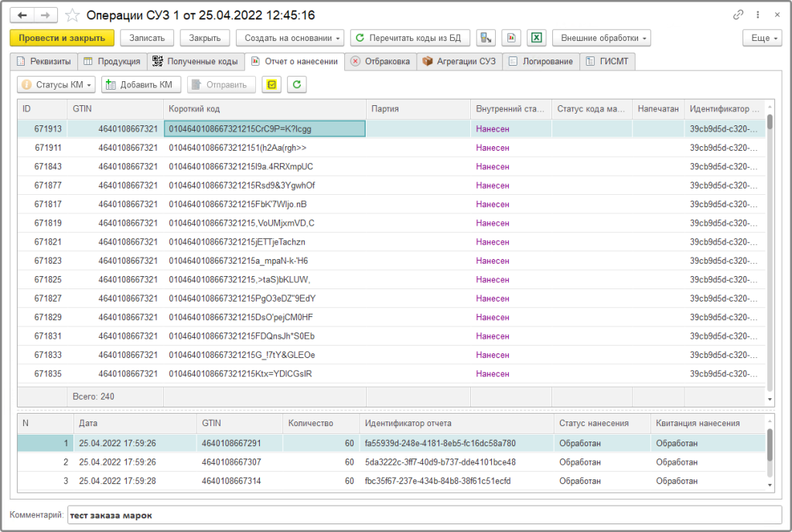The width and height of the screenshot is (792, 532).
Task: Click the Партия column header
Action: [x=418, y=108]
